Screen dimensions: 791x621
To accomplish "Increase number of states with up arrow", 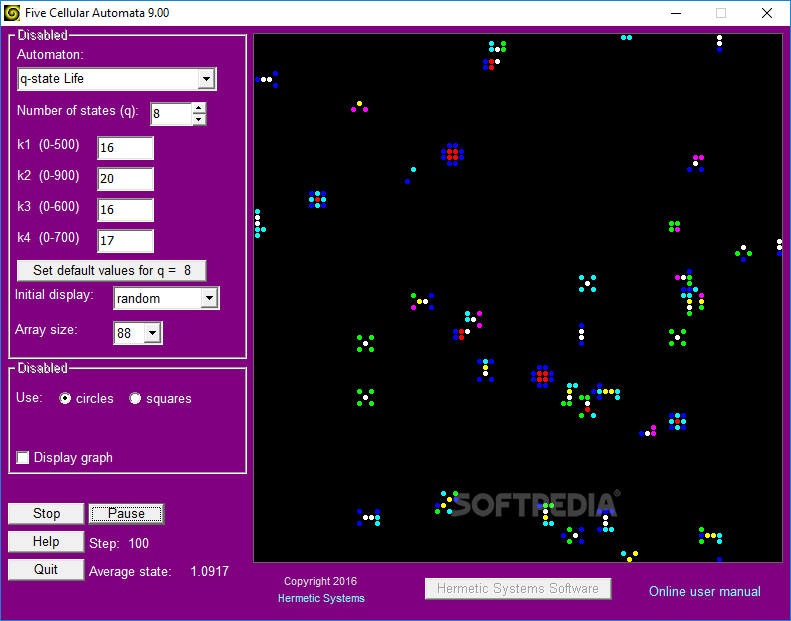I will (199, 108).
